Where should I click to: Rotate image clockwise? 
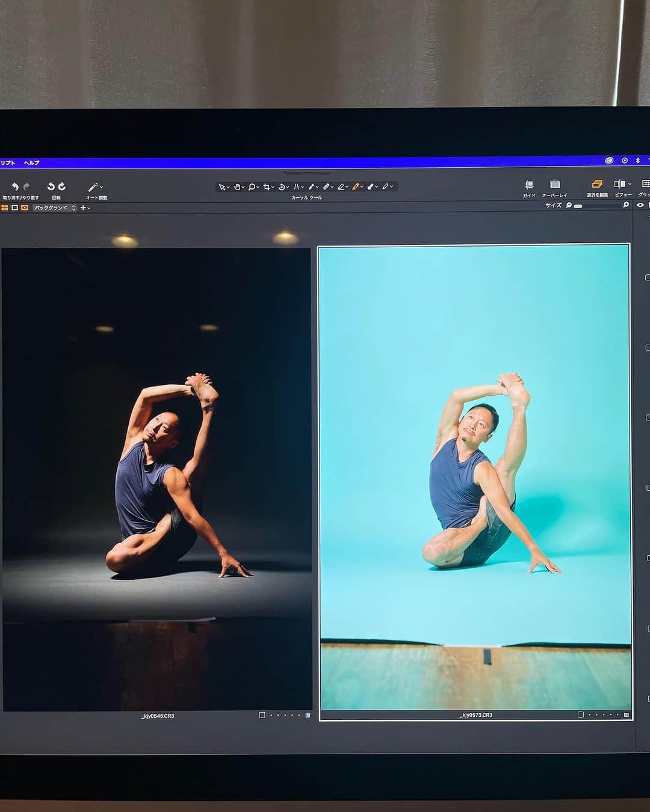[x=61, y=186]
